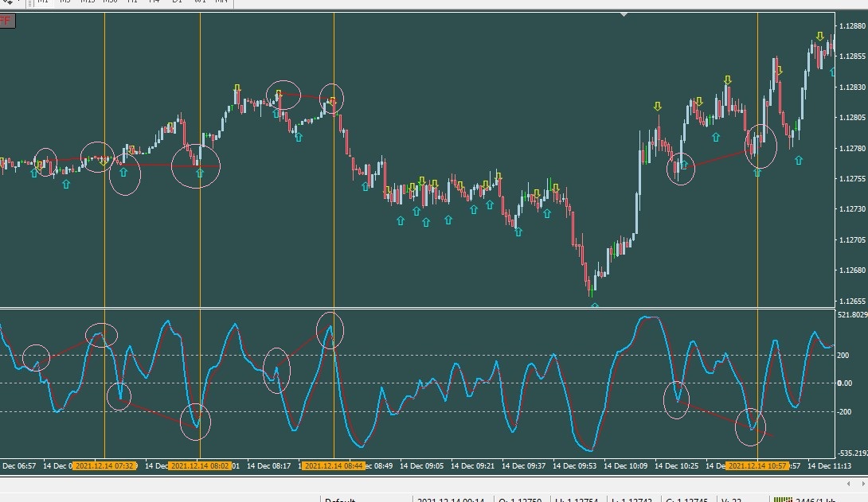The height and width of the screenshot is (502, 868).
Task: Click the 14 Dec 11:13 time label
Action: (x=829, y=466)
